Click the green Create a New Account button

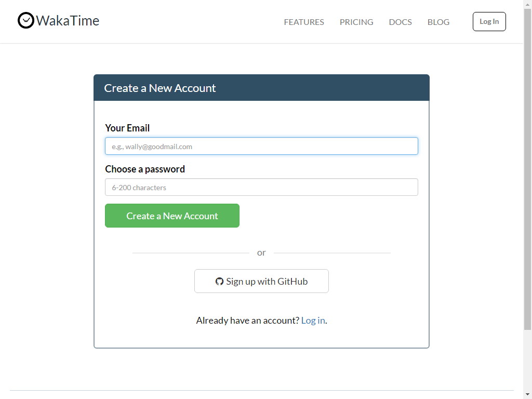tap(172, 216)
